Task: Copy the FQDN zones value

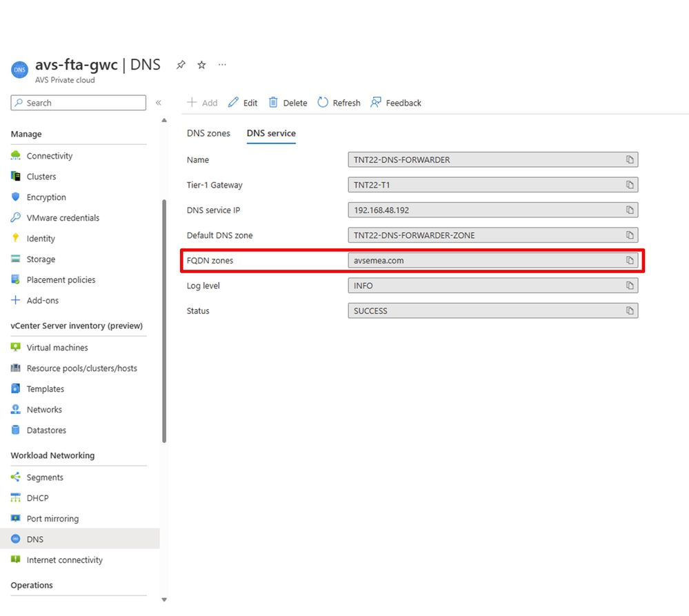Action: (629, 260)
